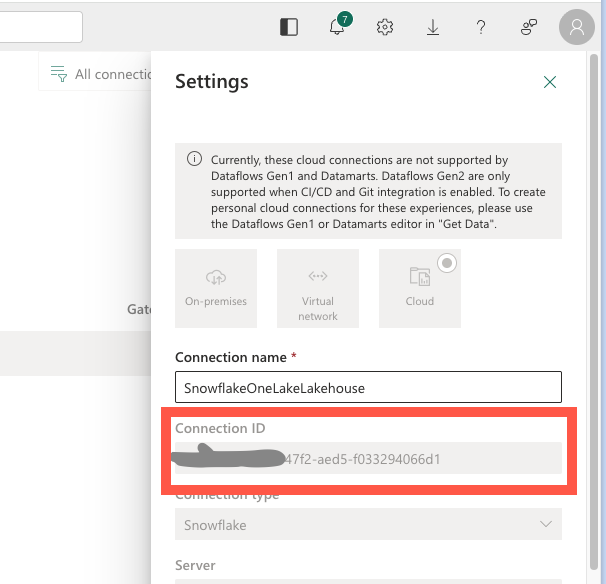Click the Connection ID field
Screen dimensions: 606x584
[367, 459]
